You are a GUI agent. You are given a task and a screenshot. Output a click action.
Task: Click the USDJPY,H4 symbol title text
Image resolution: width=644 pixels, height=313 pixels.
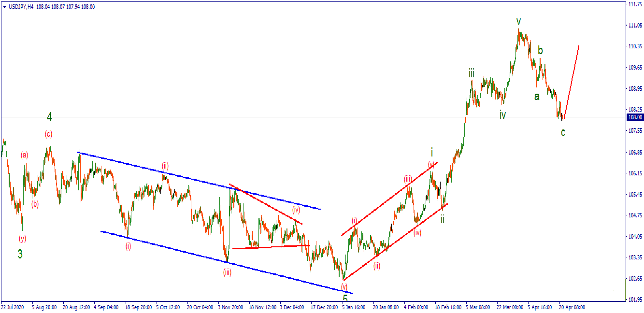tap(21, 7)
